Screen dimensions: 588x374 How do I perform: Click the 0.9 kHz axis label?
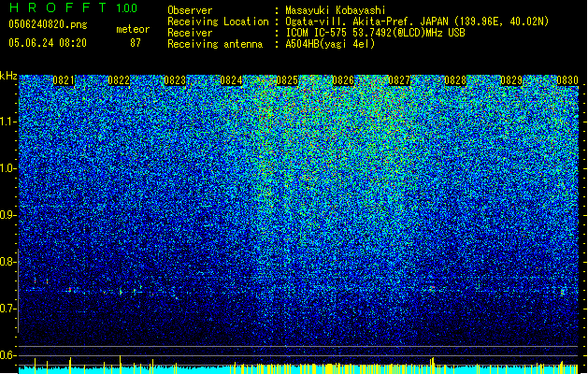click(x=8, y=215)
